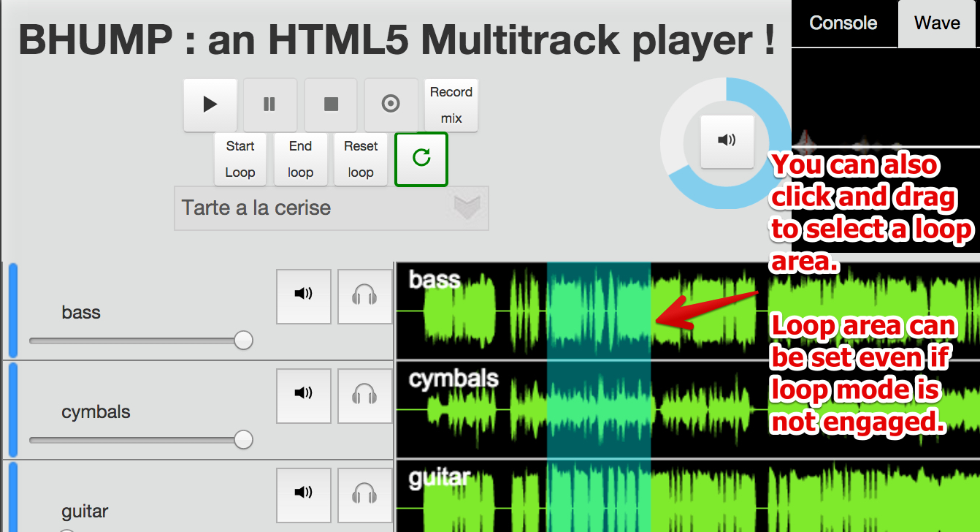Set the Start Loop point

click(240, 159)
